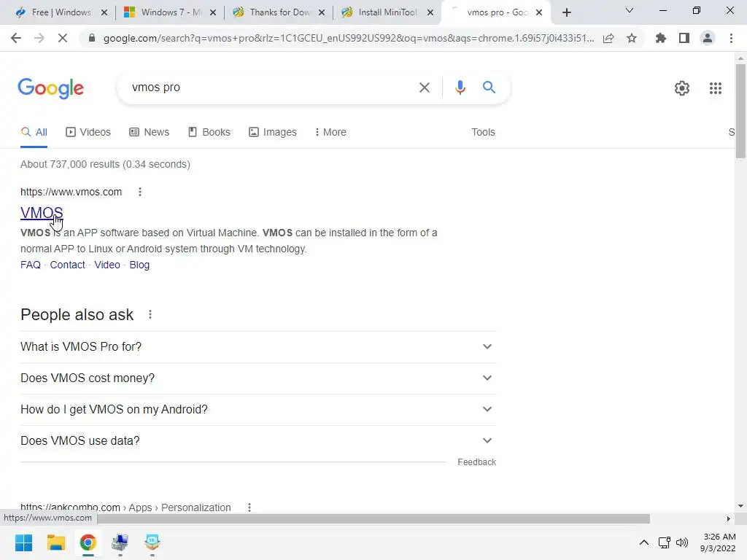This screenshot has width=747, height=560.
Task: Bookmark this page with star icon
Action: (x=632, y=38)
